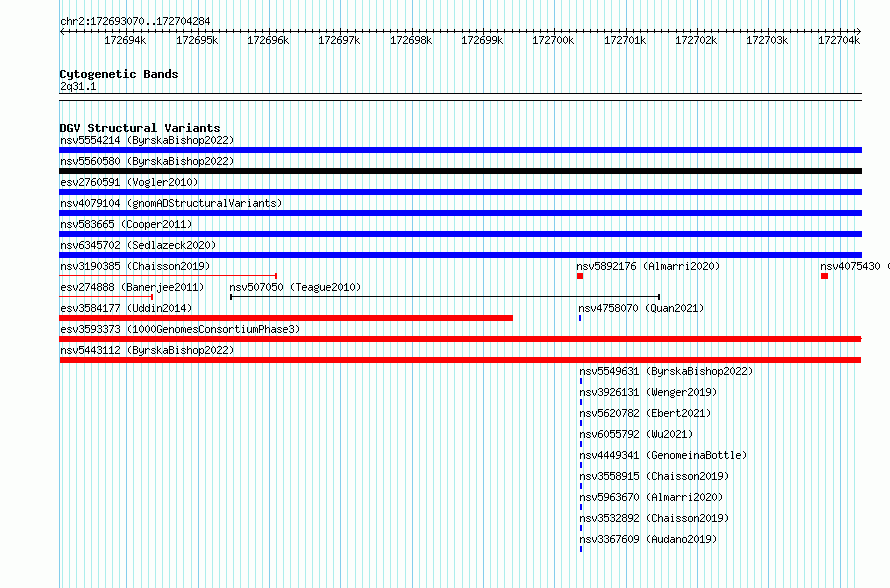Select the blue bar under esv2760591
This screenshot has height=588, width=890.
pos(460,192)
